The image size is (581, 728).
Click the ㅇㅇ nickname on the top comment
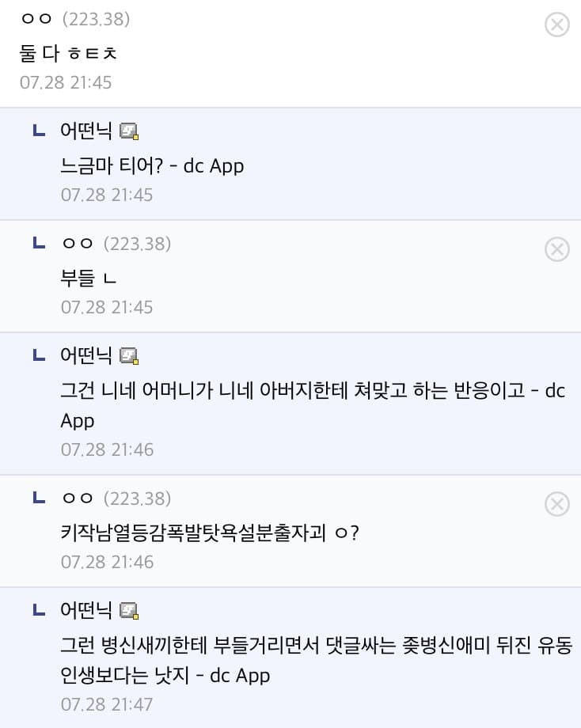[36, 18]
